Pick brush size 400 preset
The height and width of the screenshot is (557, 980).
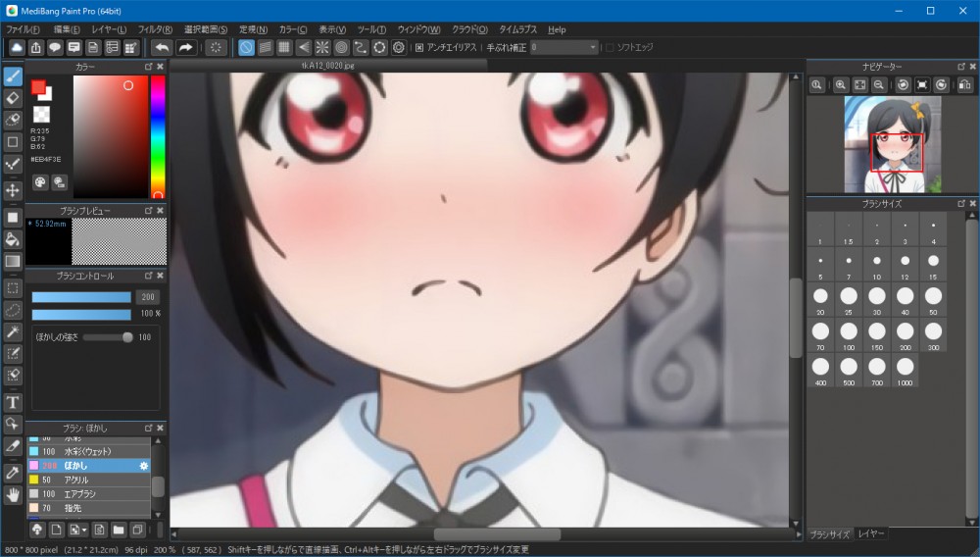pyautogui.click(x=820, y=371)
